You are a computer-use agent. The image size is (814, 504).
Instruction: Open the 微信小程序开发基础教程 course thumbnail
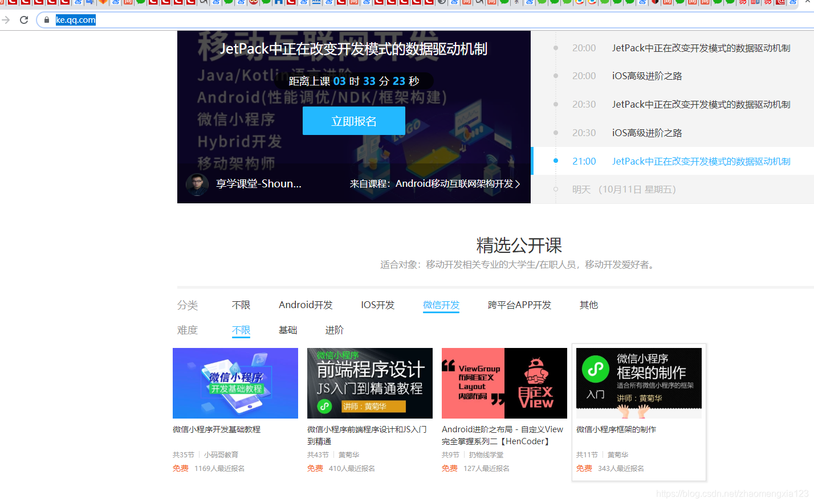pyautogui.click(x=235, y=383)
